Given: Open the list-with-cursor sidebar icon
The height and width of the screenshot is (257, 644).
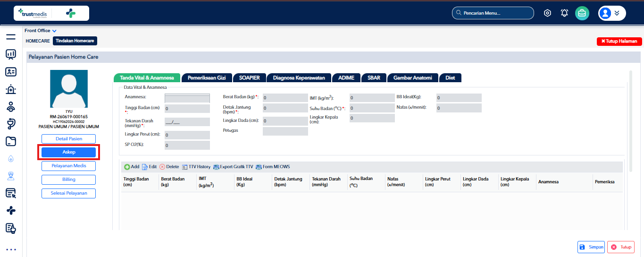Looking at the screenshot, I should click(x=11, y=193).
